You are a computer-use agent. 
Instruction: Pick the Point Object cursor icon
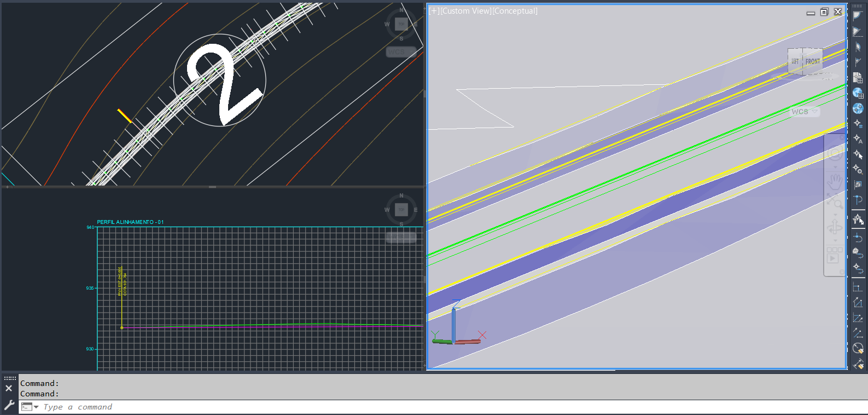point(858,154)
